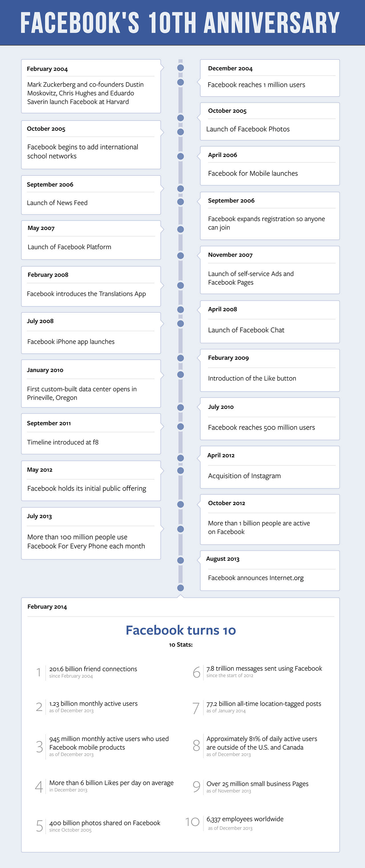Select the Timeline introduced at f8 card
Screen dimensions: 365x868
click(91, 434)
